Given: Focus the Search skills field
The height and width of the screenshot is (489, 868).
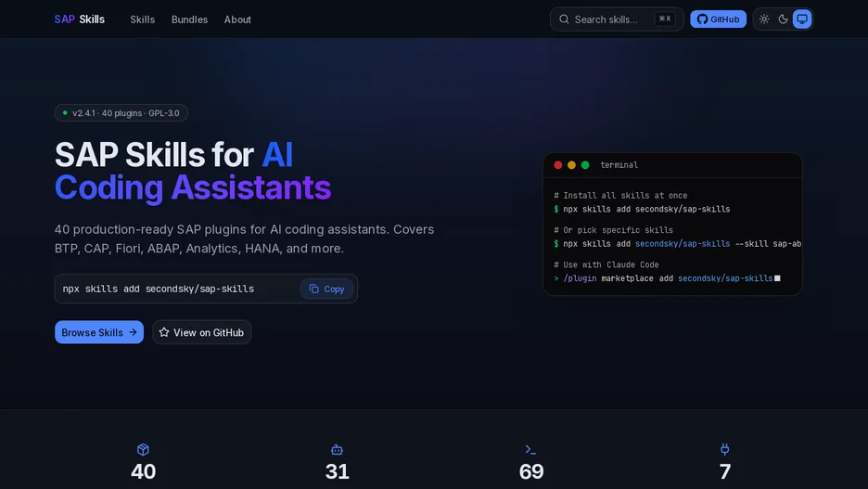Looking at the screenshot, I should [617, 19].
